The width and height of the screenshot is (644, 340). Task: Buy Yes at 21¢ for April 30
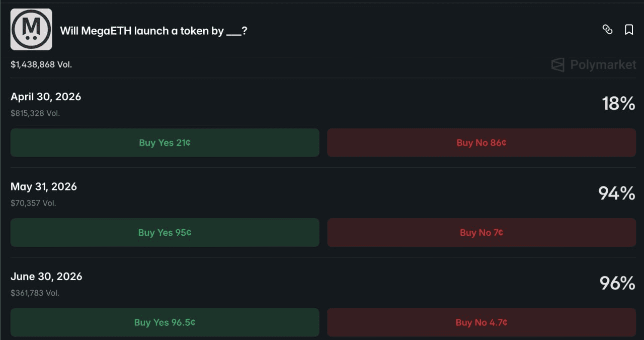point(165,143)
